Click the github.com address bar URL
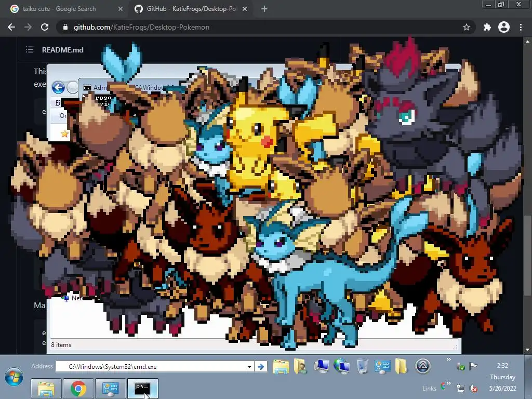This screenshot has width=532, height=399. pyautogui.click(x=141, y=27)
